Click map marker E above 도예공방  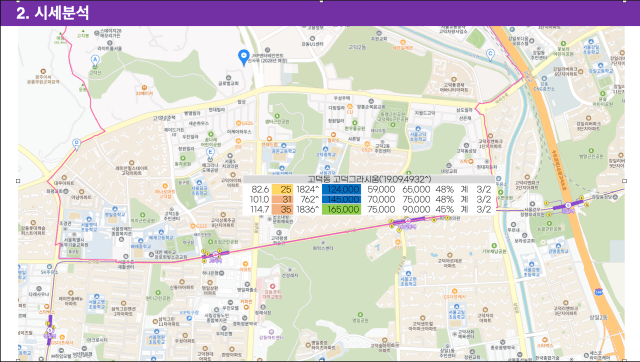pos(210,153)
